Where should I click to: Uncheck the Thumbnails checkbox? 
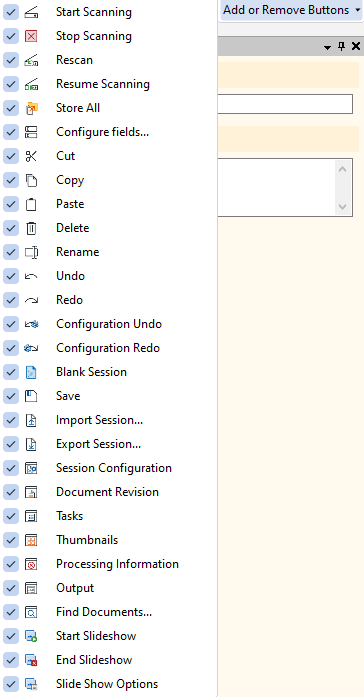(x=11, y=540)
